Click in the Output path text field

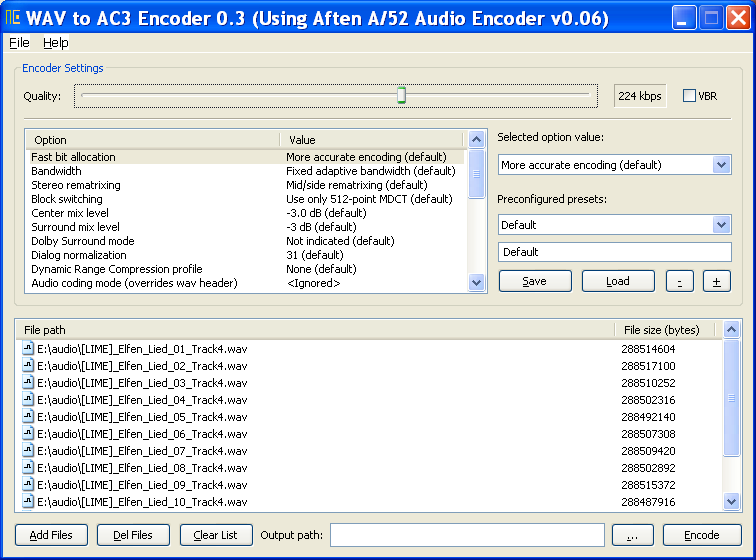(467, 535)
